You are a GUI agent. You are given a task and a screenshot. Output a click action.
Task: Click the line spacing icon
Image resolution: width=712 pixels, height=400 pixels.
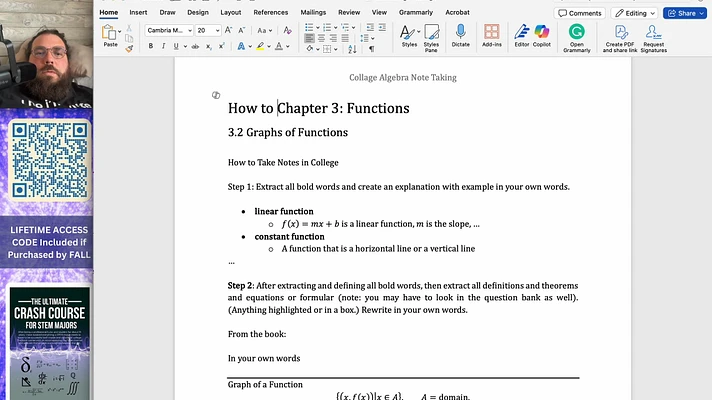pyautogui.click(x=364, y=38)
